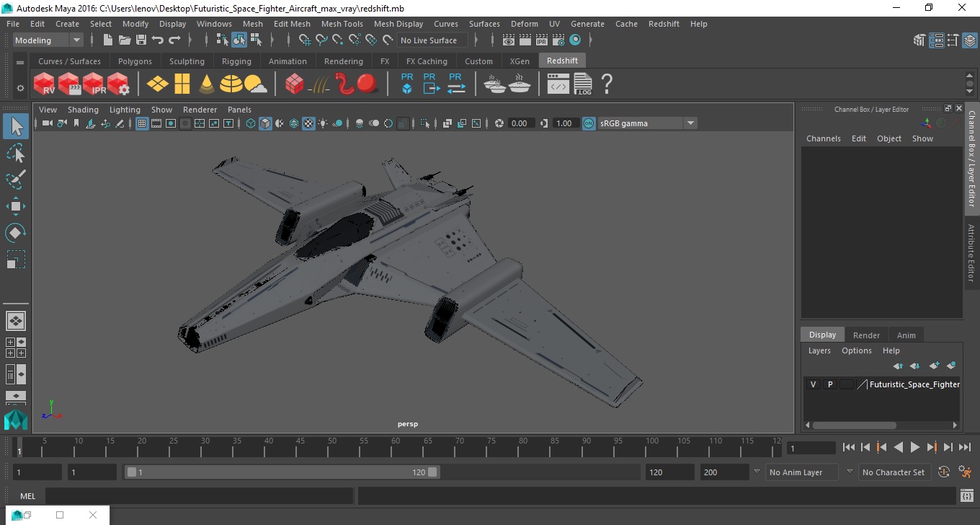Image resolution: width=980 pixels, height=525 pixels.
Task: Open the Redshift LOG file icon
Action: (583, 84)
